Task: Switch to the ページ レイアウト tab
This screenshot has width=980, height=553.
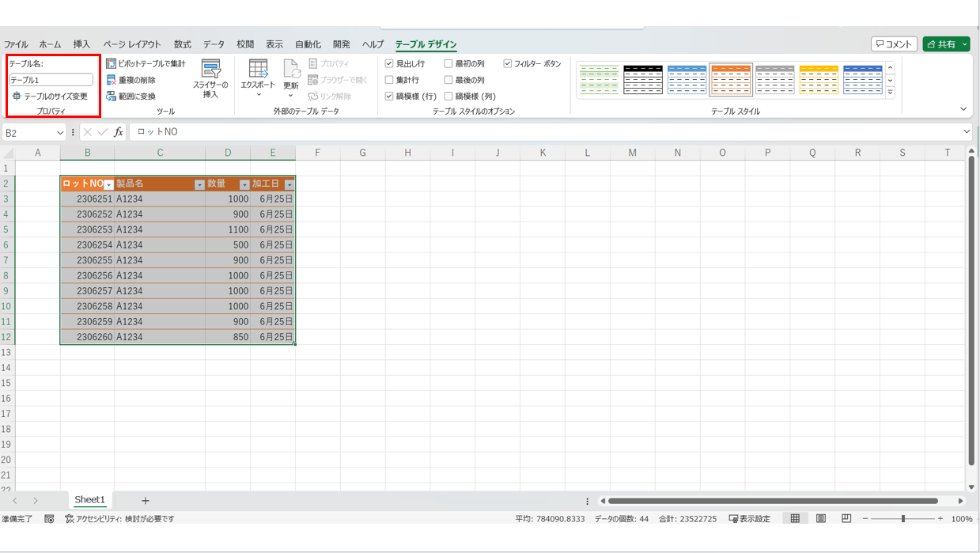Action: 132,44
